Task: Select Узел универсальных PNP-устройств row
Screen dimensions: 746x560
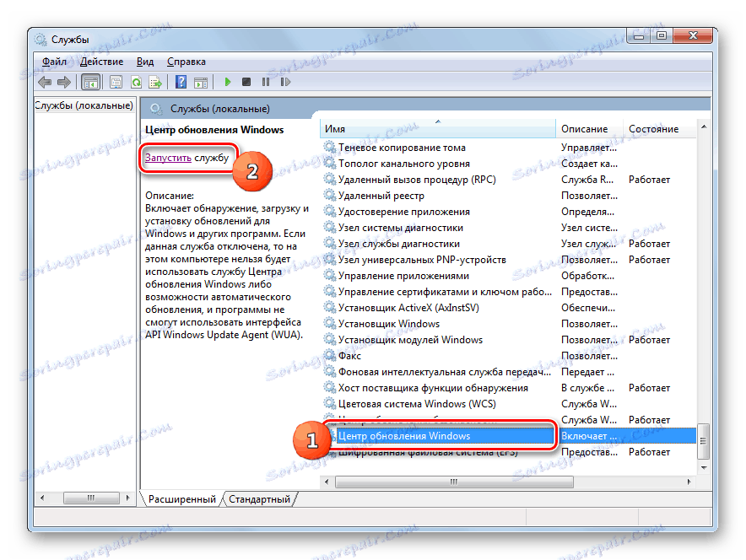Action: click(509, 260)
